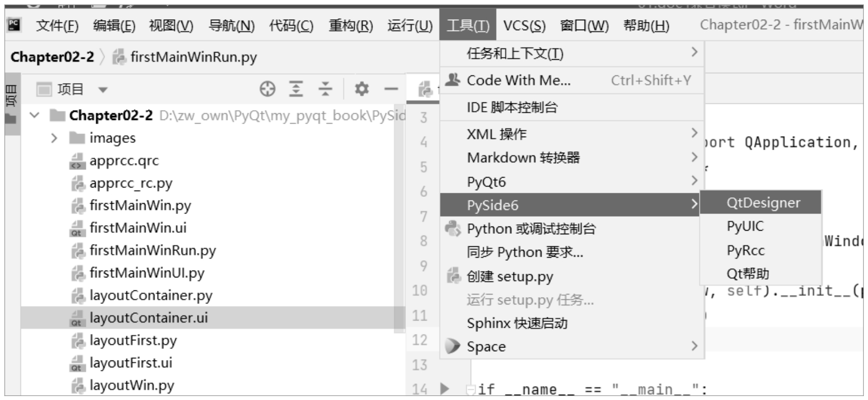
Task: Collapse the Chapter02-2 project tree node
Action: (34, 115)
